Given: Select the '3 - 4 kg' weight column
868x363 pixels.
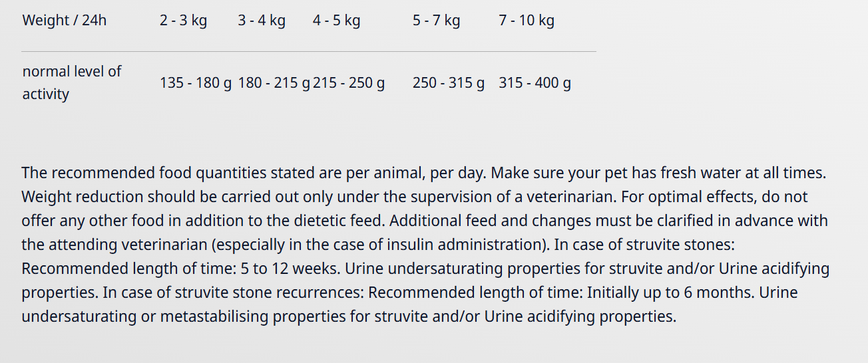Looking at the screenshot, I should (262, 21).
